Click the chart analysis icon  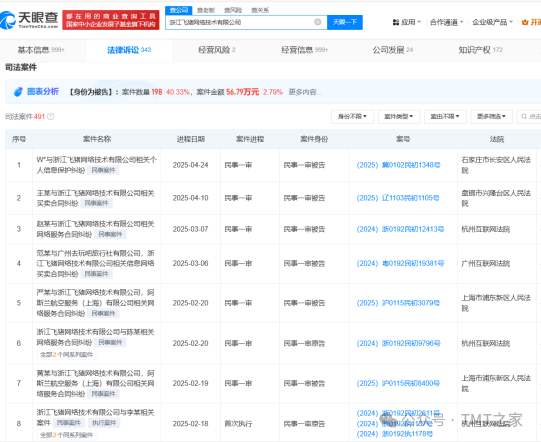18,92
